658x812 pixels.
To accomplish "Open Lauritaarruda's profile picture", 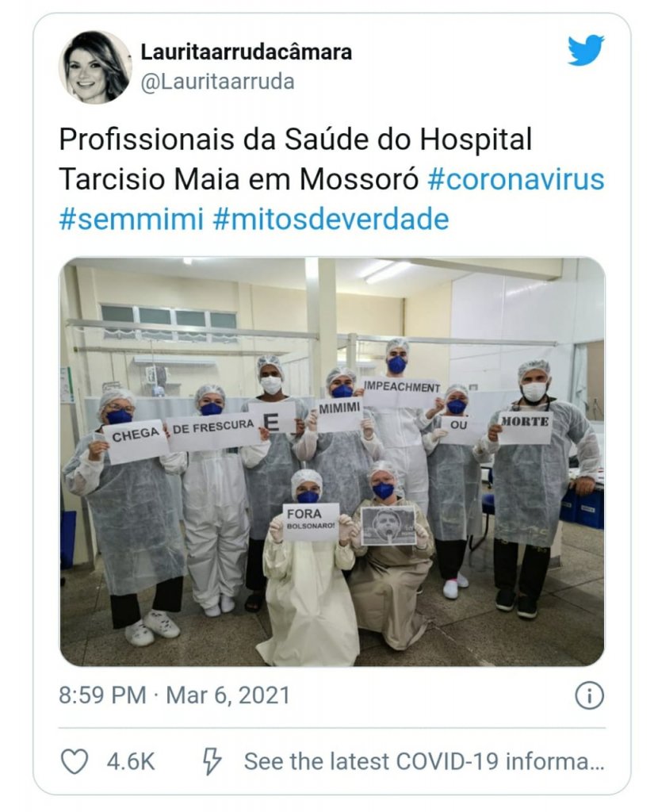I will coord(95,67).
